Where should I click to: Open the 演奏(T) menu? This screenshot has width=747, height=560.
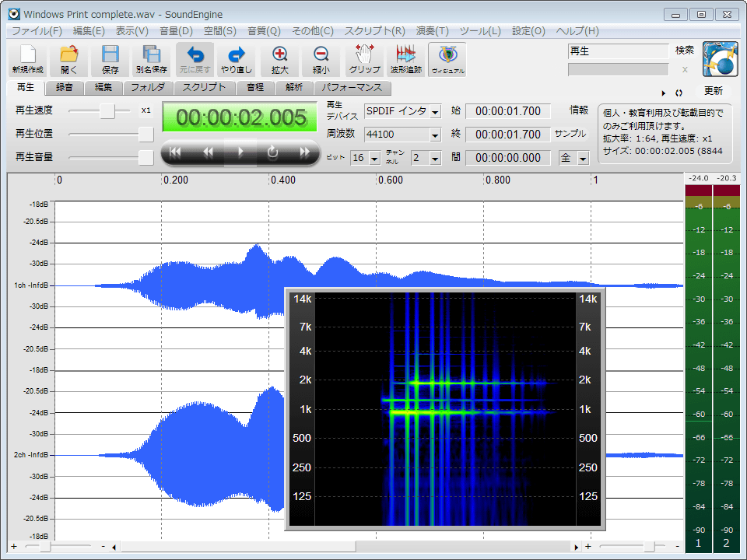(432, 31)
